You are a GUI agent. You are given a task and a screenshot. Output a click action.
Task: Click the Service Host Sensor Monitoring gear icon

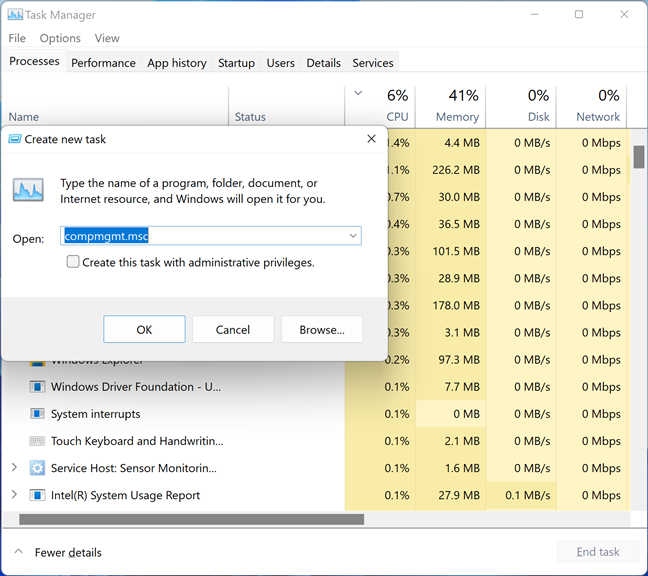tap(37, 468)
